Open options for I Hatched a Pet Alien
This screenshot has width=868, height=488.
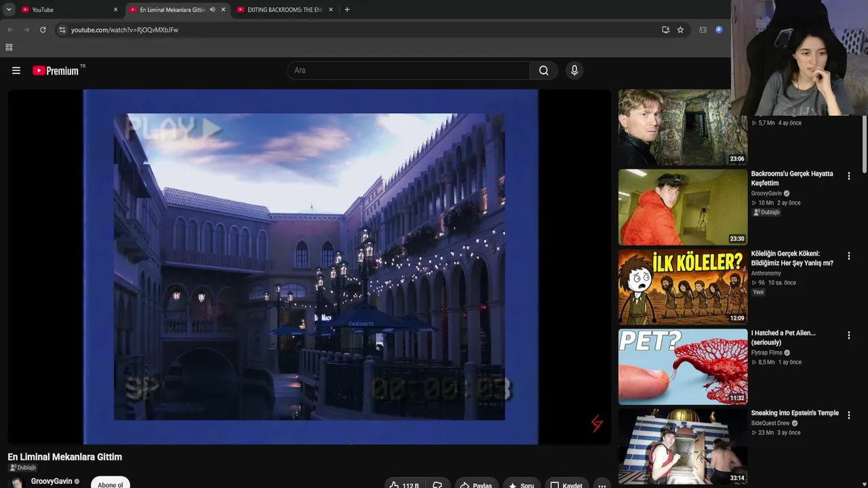coord(848,335)
